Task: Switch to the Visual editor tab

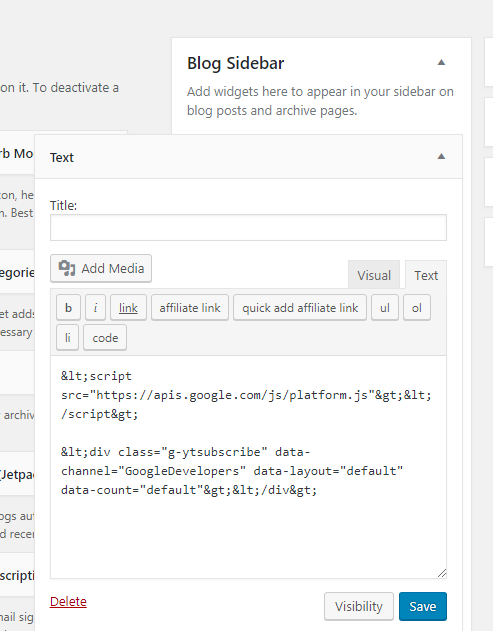Action: [374, 275]
